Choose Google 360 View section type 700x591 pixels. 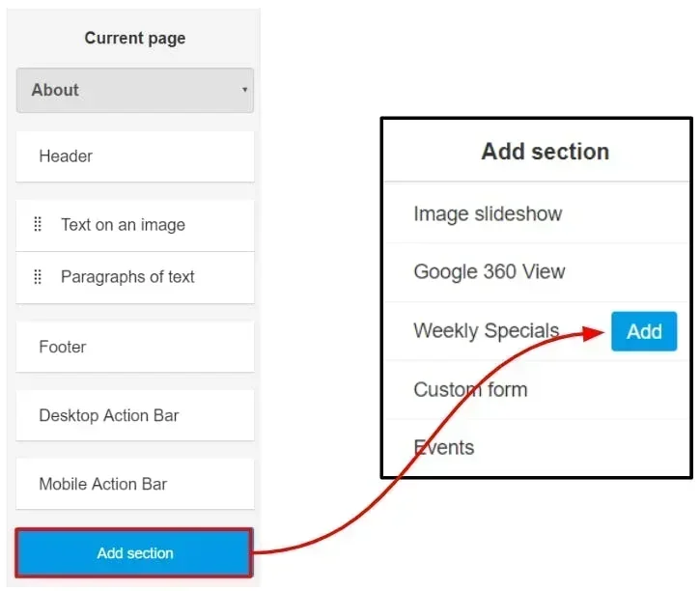tap(537, 272)
